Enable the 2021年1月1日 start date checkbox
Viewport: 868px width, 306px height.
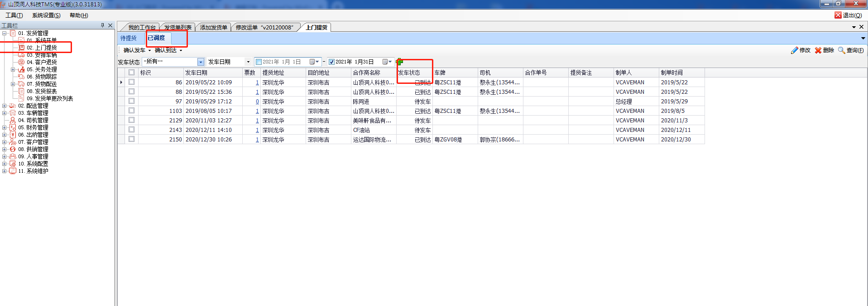coord(259,62)
